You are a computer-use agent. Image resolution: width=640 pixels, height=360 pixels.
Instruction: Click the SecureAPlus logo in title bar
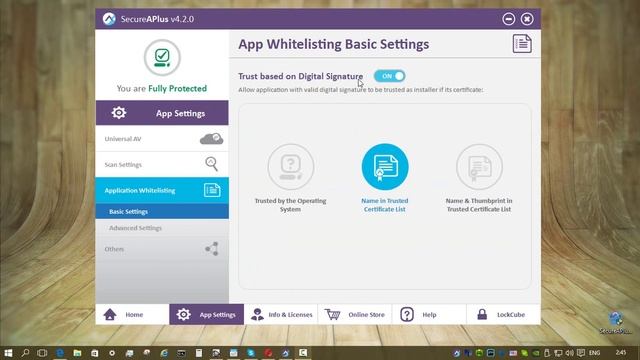(109, 19)
